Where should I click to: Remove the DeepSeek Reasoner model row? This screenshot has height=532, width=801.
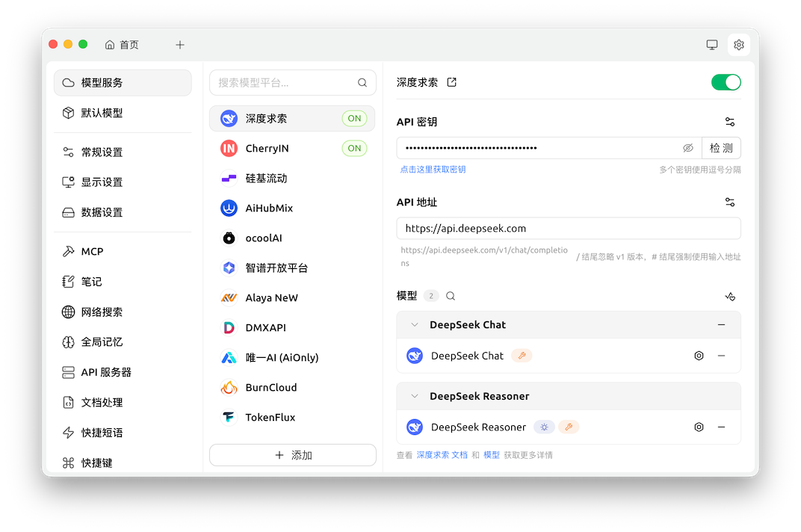pos(721,427)
